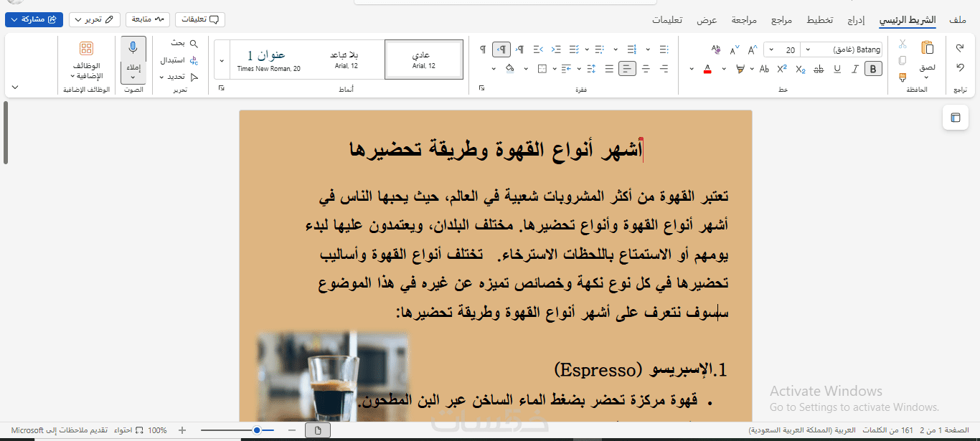Viewport: 980px width, 441px height.
Task: Expand the Paste لصق options arrow
Action: pos(928,77)
